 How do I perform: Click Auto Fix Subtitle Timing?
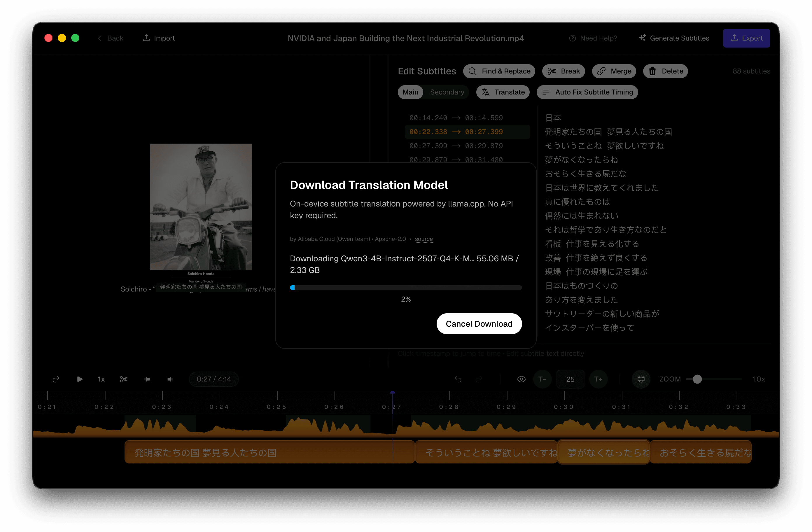587,92
